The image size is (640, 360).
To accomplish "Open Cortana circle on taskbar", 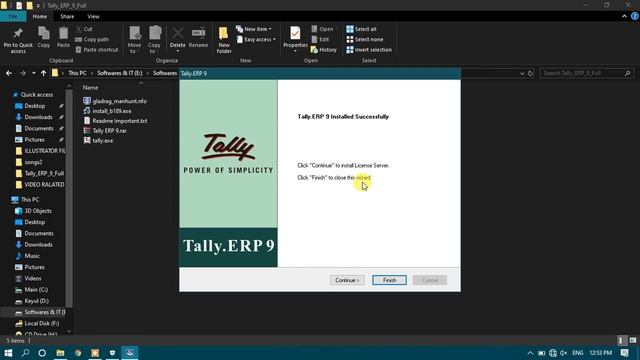I will (42, 353).
